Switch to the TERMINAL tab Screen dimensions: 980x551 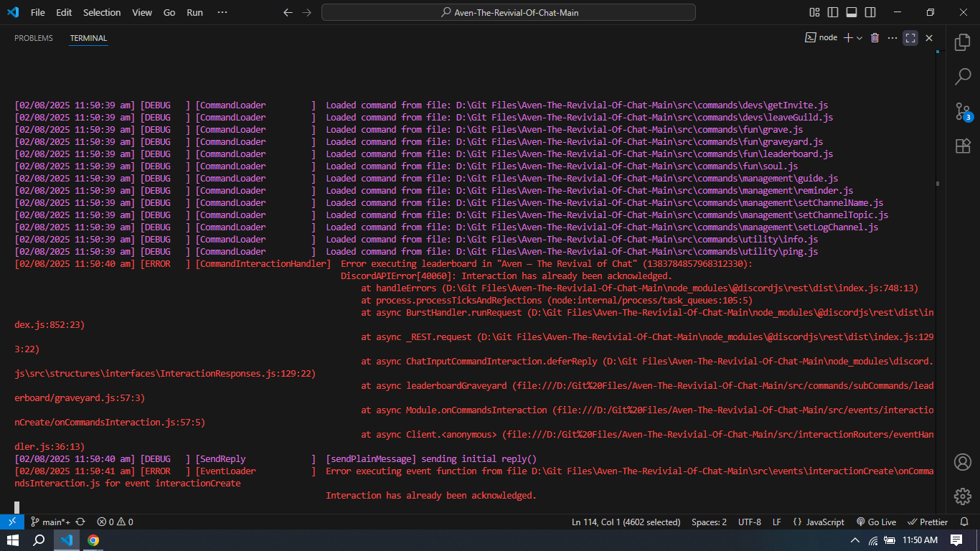[x=88, y=38]
